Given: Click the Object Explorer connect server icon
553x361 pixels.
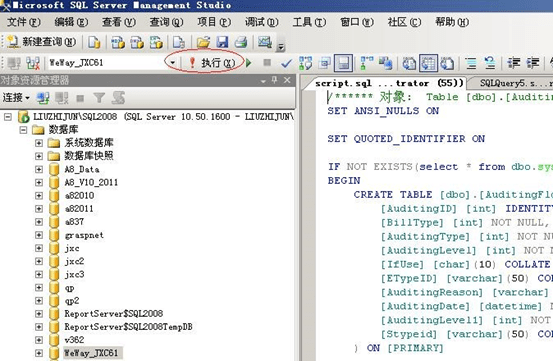Looking at the screenshot, I should click(43, 98).
